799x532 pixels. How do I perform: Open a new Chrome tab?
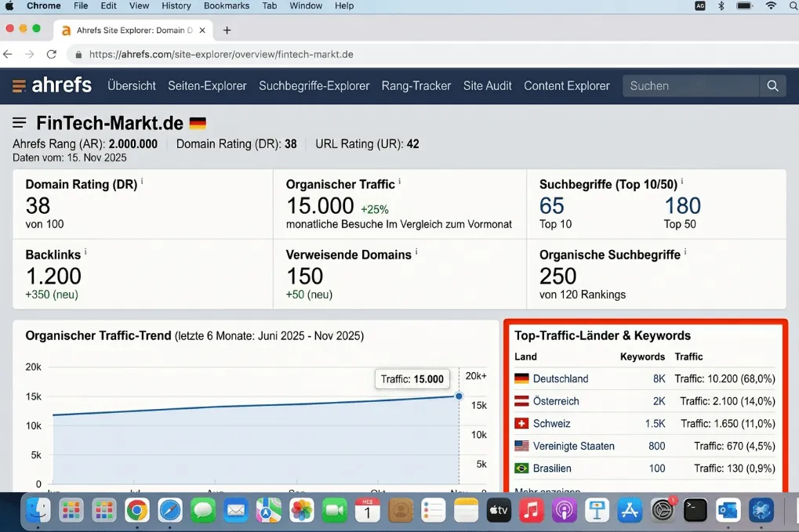click(x=227, y=30)
